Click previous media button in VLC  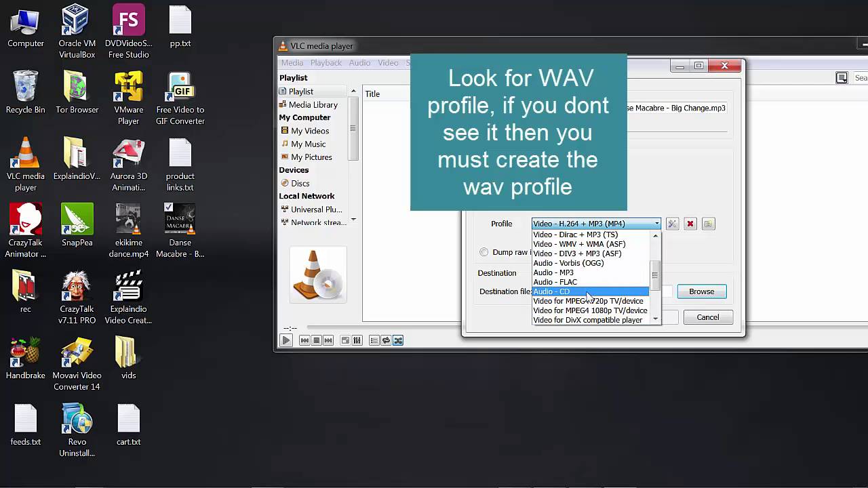click(304, 340)
